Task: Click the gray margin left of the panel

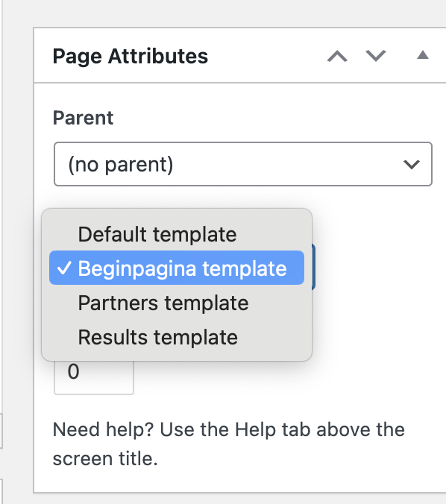Action: click(x=18, y=257)
